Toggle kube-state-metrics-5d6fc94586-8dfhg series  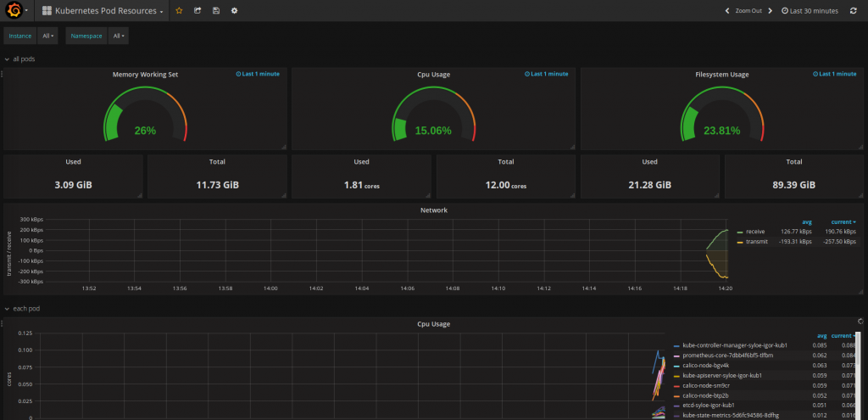(x=730, y=416)
